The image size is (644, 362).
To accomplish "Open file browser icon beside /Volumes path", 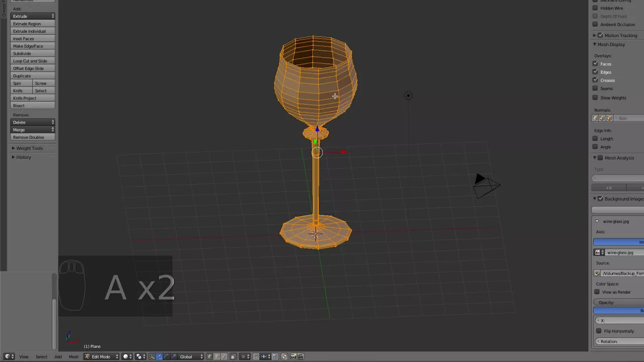I will pos(597,273).
